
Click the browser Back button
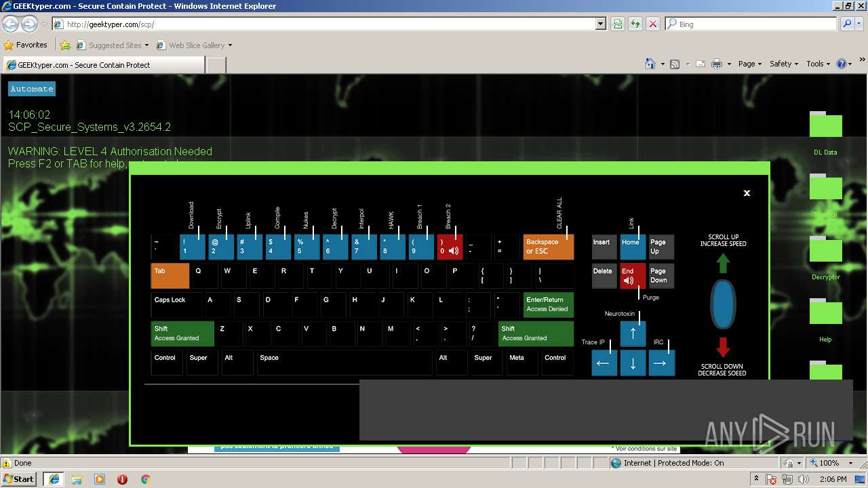(11, 24)
